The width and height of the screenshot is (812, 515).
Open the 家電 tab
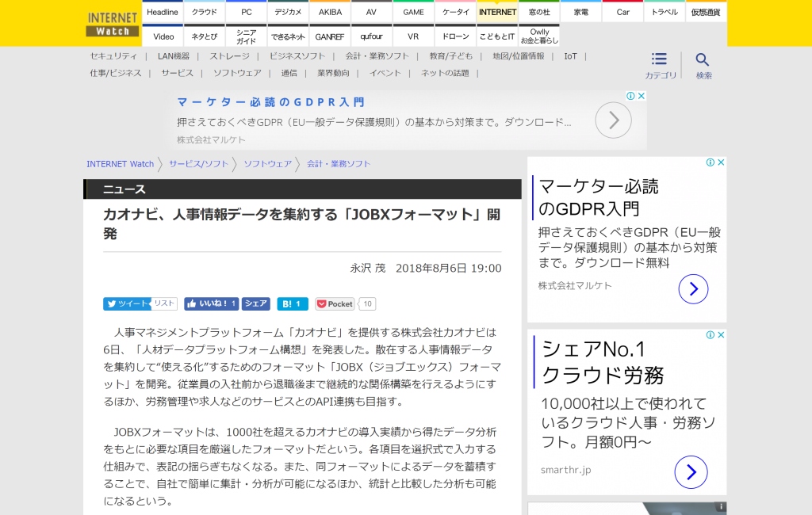click(581, 12)
